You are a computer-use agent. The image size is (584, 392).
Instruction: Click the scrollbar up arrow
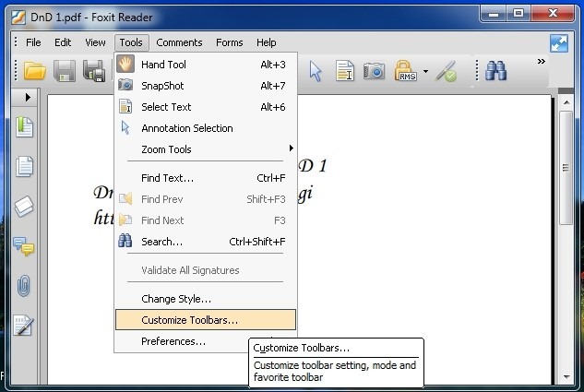click(566, 102)
